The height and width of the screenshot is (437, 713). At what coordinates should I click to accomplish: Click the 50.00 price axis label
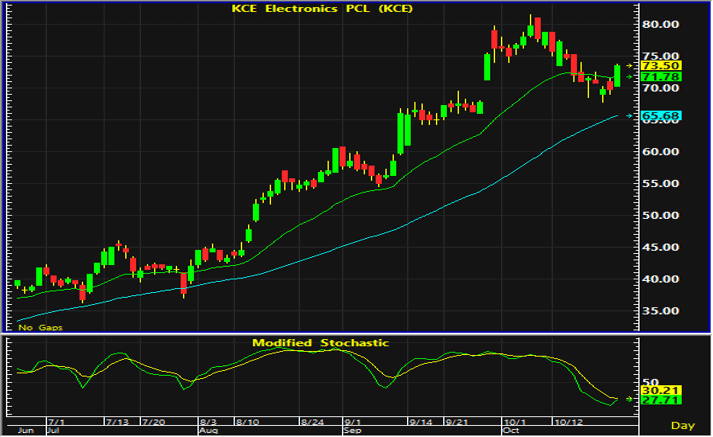pyautogui.click(x=660, y=215)
